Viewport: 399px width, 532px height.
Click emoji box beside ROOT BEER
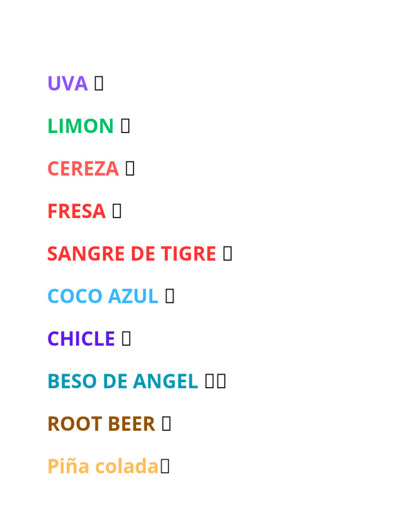(x=166, y=423)
